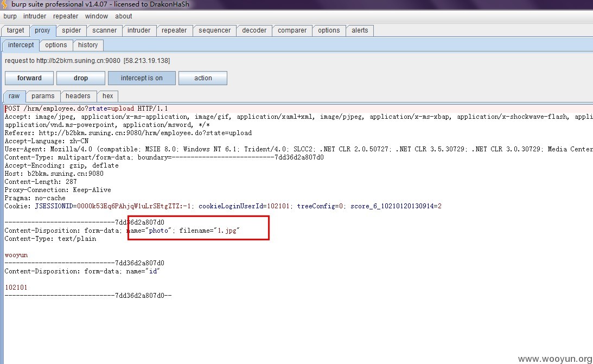The image size is (593, 364).
Task: Drop the intercepted request
Action: pyautogui.click(x=80, y=78)
